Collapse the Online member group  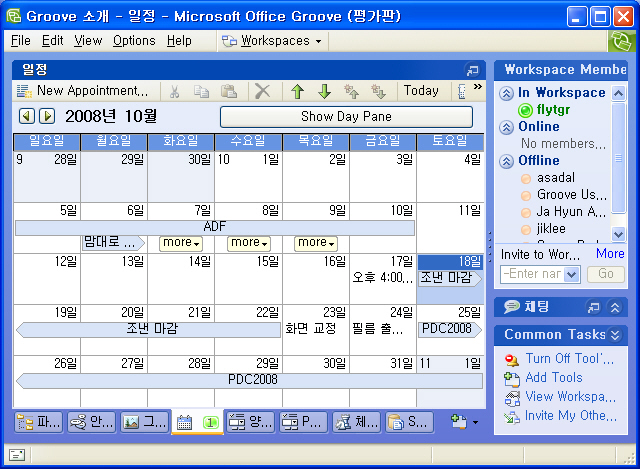[506, 128]
